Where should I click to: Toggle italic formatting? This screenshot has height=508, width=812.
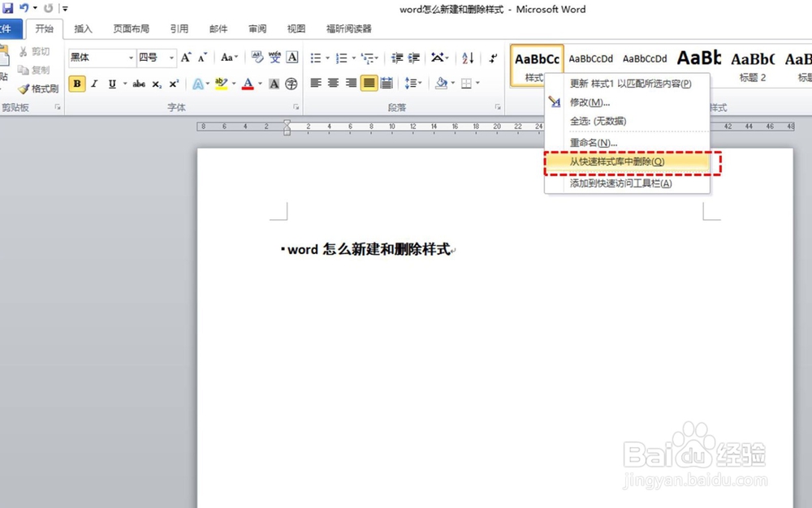95,84
